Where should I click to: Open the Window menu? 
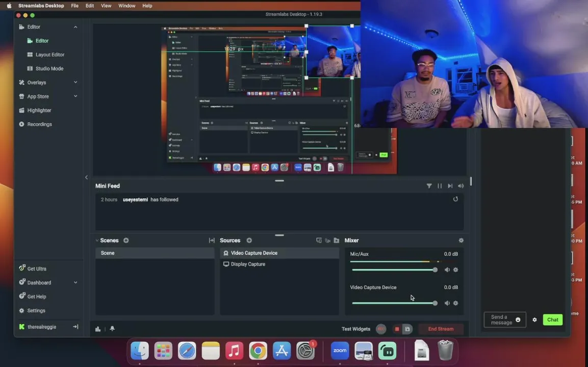pos(127,6)
